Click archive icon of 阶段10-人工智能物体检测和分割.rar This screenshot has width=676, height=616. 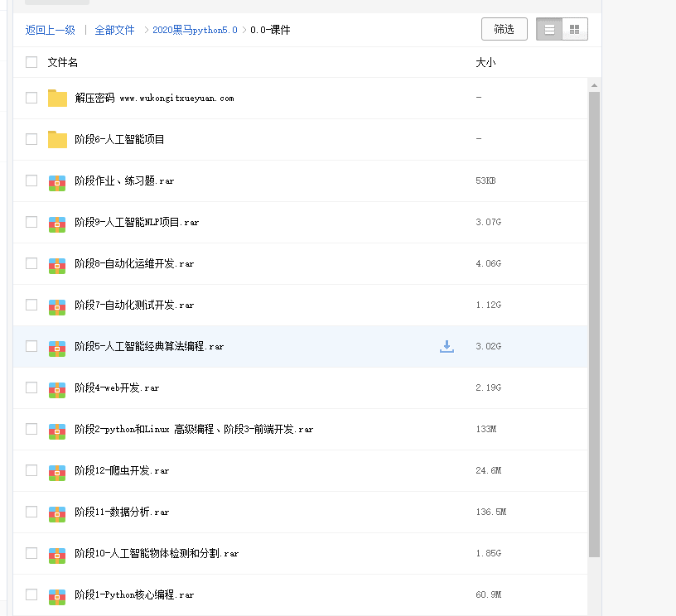click(x=57, y=556)
